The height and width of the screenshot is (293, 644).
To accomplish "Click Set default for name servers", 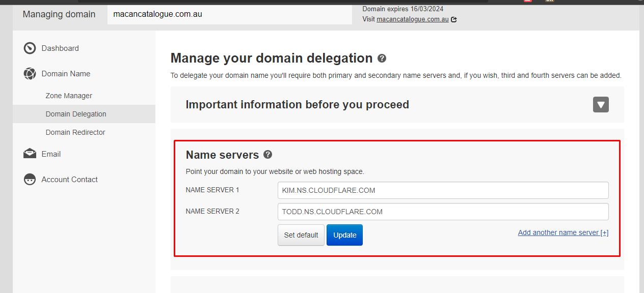I will (301, 235).
